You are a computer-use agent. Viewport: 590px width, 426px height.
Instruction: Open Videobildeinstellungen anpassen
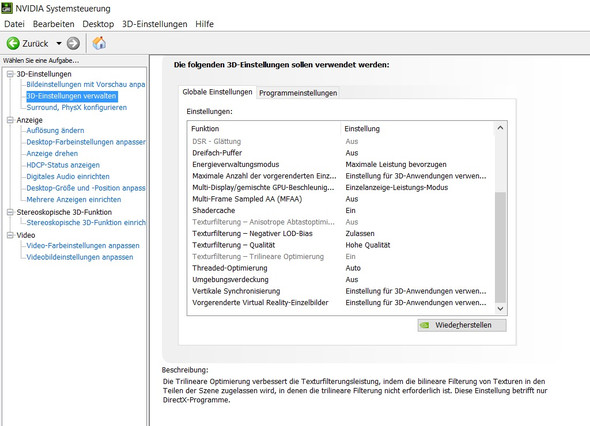point(80,257)
